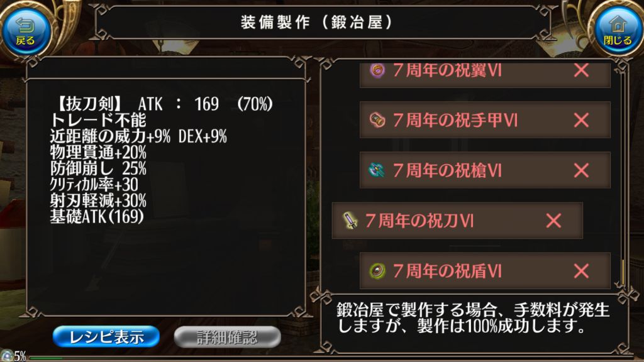Choose ７周年の祝手甲VI from the list

point(485,120)
